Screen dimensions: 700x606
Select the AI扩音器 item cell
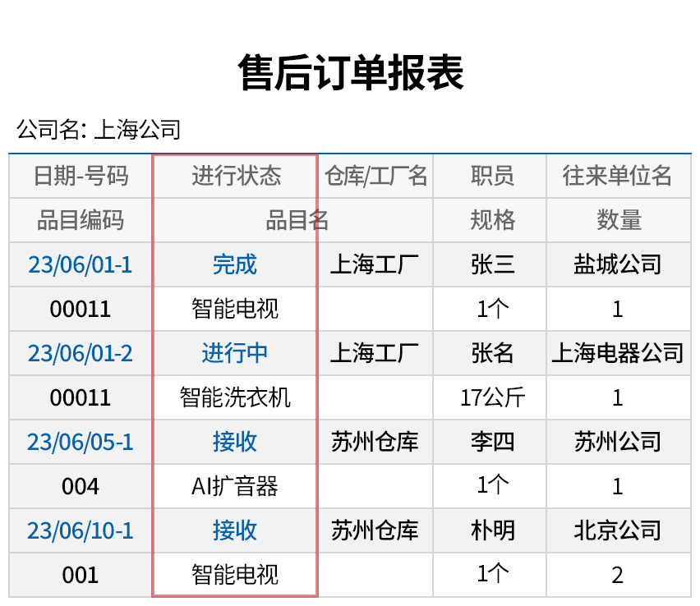click(x=235, y=486)
